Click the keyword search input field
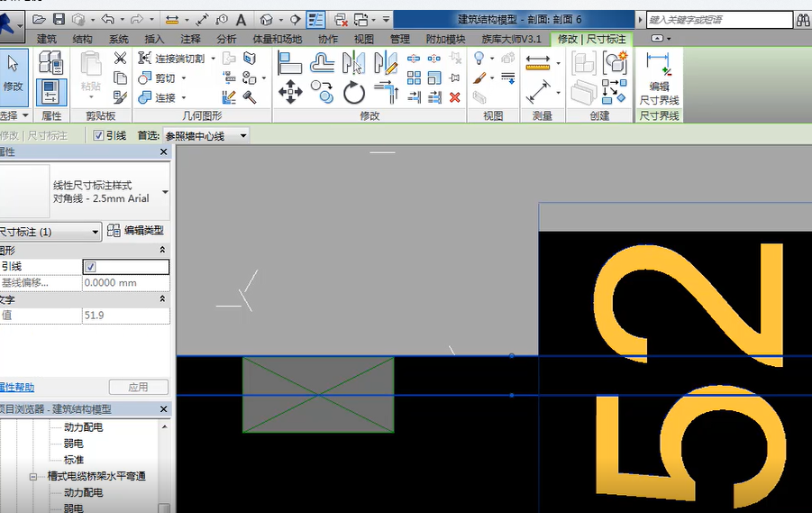Image resolution: width=812 pixels, height=513 pixels. click(719, 20)
